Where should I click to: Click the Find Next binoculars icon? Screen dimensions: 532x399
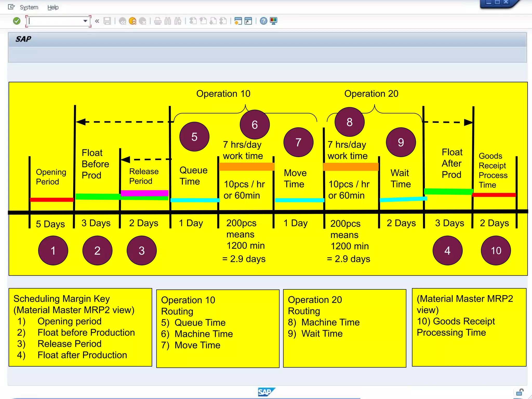178,21
